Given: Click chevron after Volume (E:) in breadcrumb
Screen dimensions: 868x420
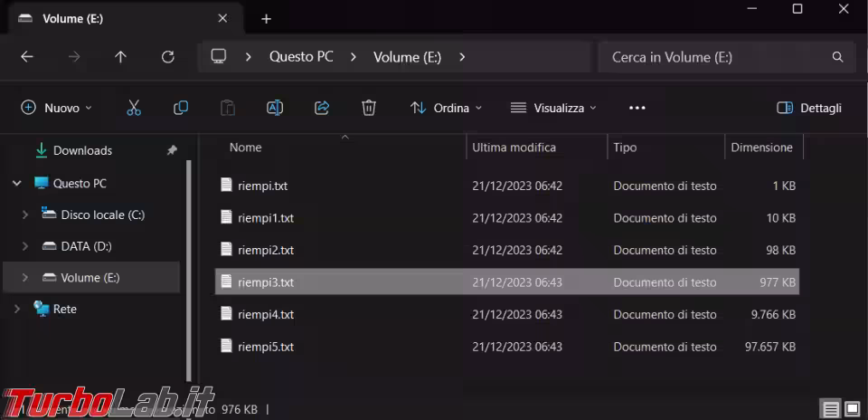Looking at the screenshot, I should click(x=462, y=57).
